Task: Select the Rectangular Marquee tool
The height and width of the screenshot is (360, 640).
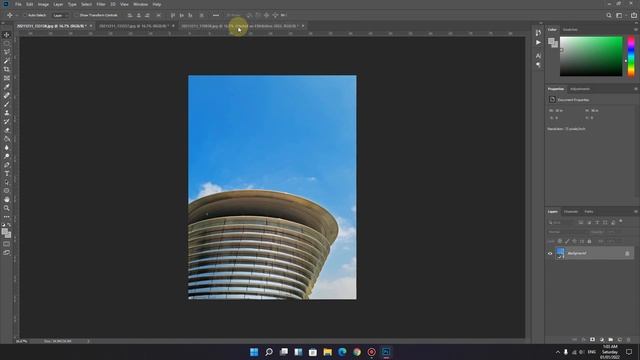Action: [7, 43]
